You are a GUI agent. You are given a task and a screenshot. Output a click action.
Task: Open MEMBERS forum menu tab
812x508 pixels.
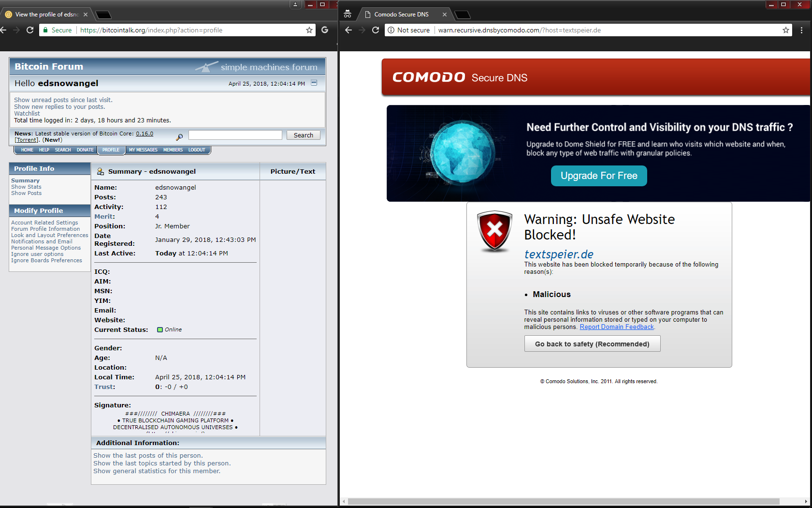173,150
